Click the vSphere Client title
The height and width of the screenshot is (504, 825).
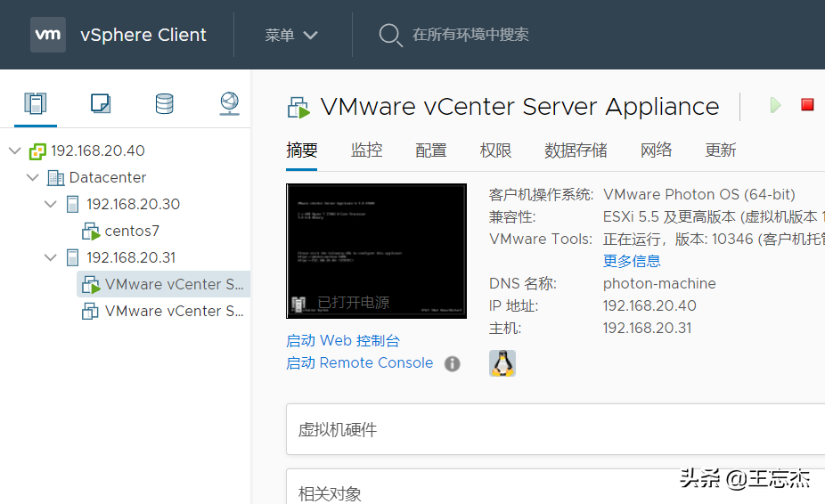pyautogui.click(x=143, y=35)
